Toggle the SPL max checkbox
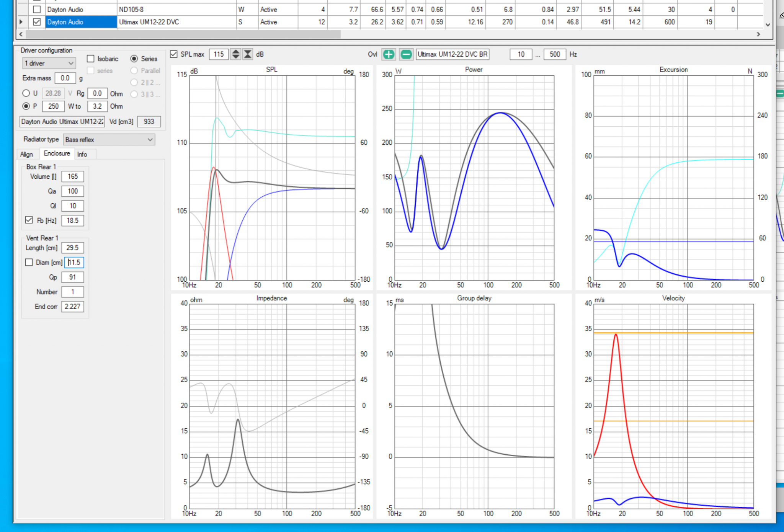This screenshot has width=784, height=532. click(x=174, y=54)
